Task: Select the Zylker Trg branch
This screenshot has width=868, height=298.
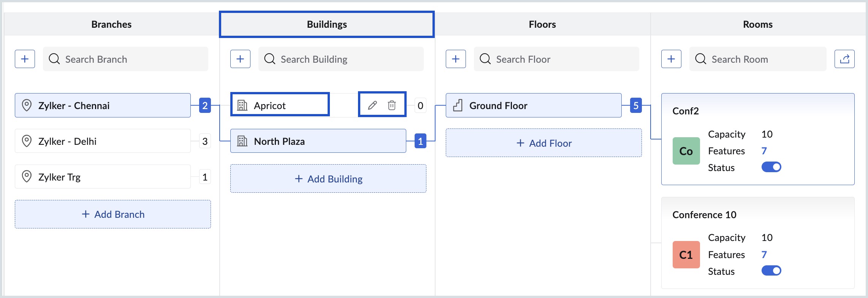Action: coord(103,177)
